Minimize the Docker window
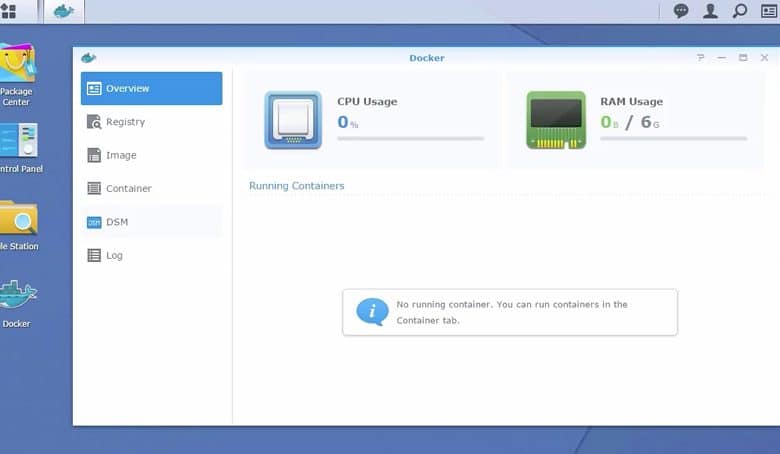This screenshot has width=780, height=454. click(721, 58)
